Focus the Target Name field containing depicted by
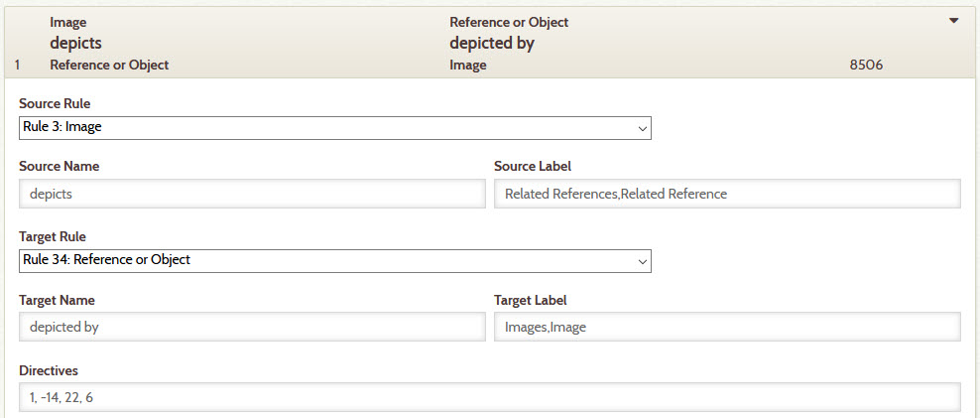The height and width of the screenshot is (418, 980). 252,327
